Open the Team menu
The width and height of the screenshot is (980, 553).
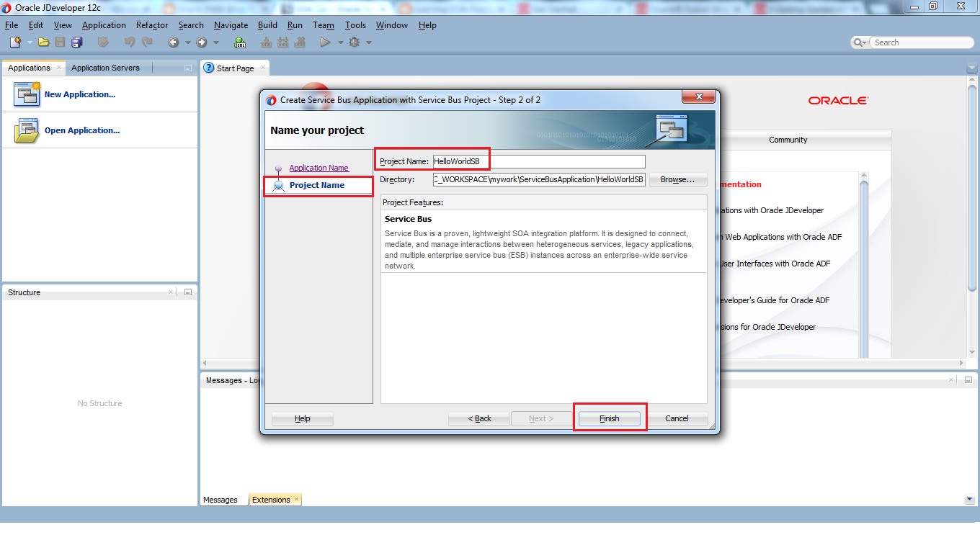[324, 24]
